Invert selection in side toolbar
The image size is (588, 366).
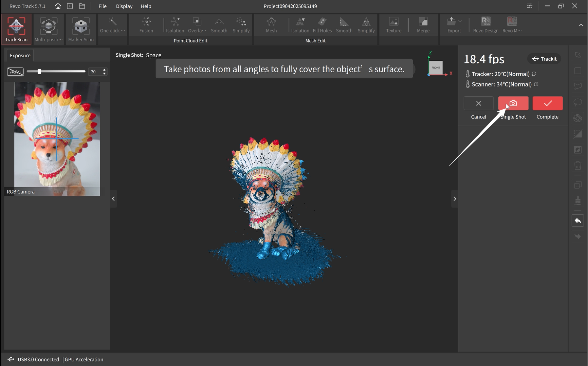578,150
